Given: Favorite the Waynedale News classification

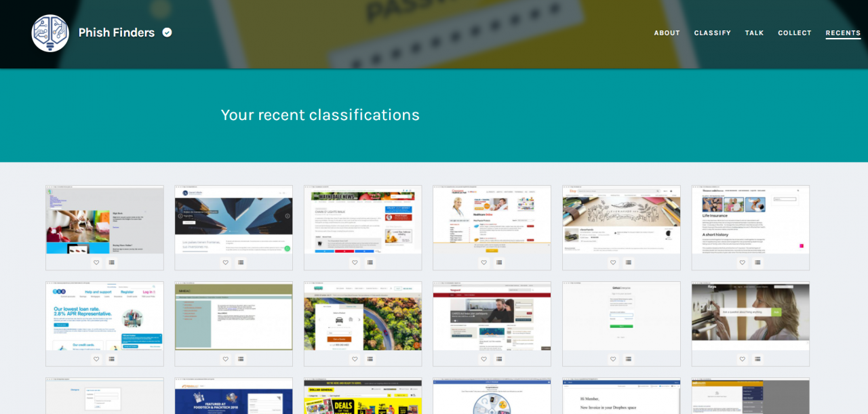Looking at the screenshot, I should pos(355,263).
